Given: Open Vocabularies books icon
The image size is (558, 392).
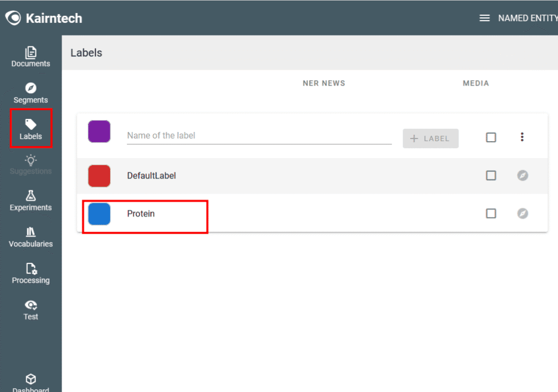Looking at the screenshot, I should point(31,233).
